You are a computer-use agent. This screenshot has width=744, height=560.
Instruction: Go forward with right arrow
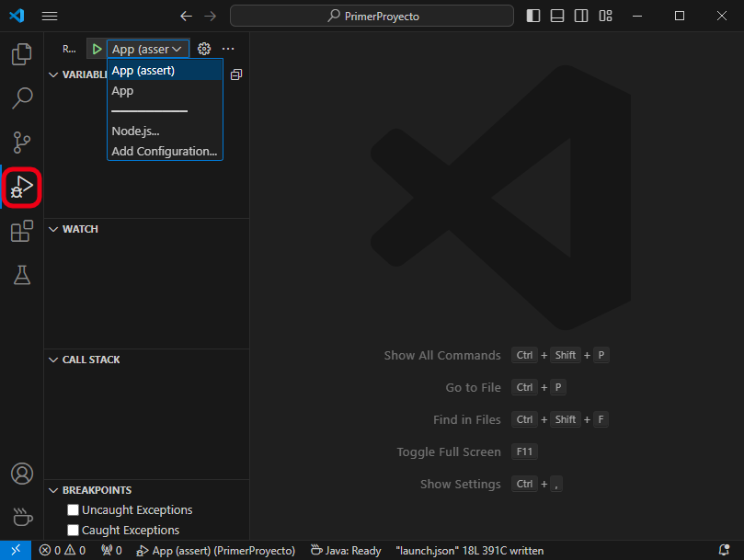(x=211, y=17)
